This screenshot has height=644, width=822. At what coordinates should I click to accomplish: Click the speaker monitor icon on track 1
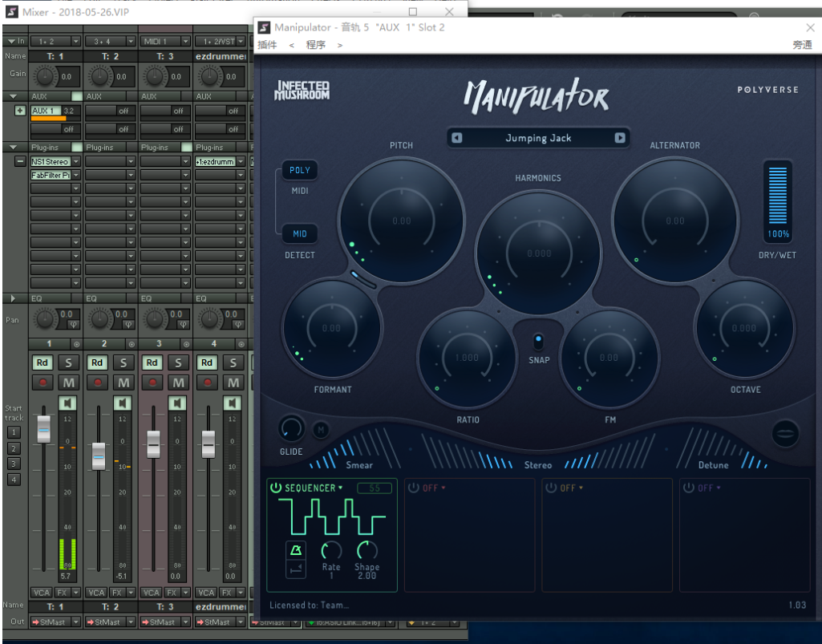69,403
